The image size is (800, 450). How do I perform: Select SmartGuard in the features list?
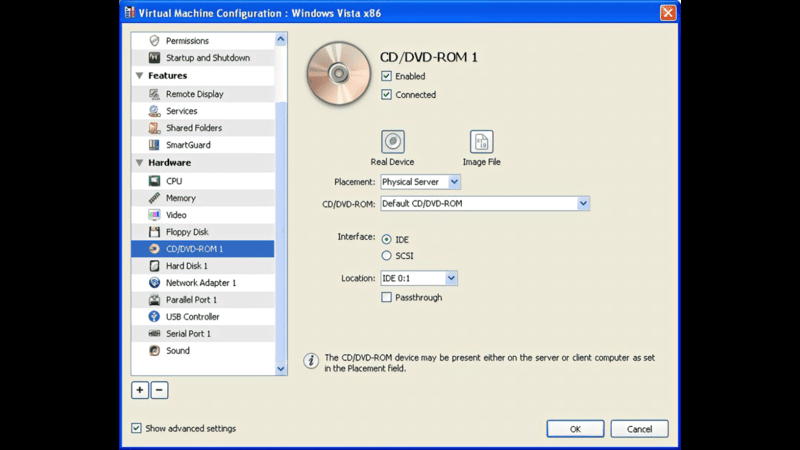click(x=203, y=145)
